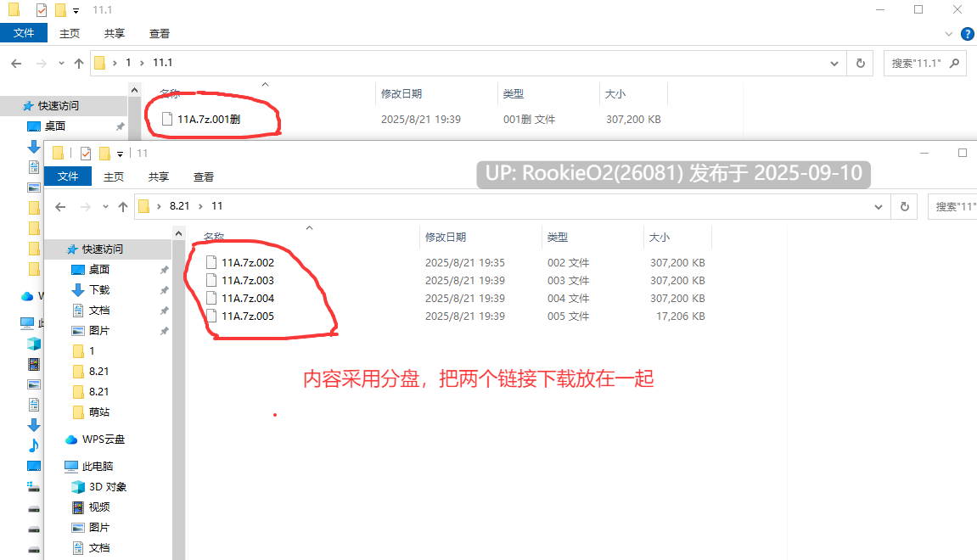Select 此电脑 in 11 window sidebar
Viewport: 977px width, 560px height.
click(x=98, y=466)
